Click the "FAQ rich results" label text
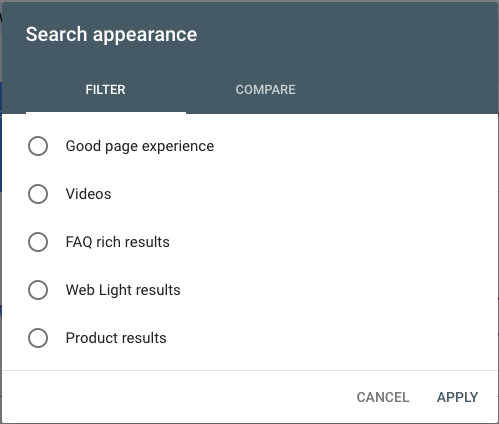This screenshot has width=499, height=424. 118,242
